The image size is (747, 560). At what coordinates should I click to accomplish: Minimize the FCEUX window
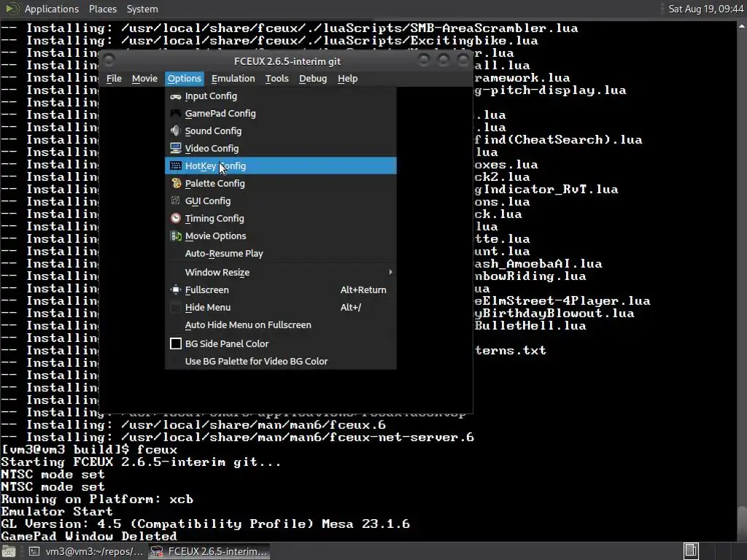(423, 60)
